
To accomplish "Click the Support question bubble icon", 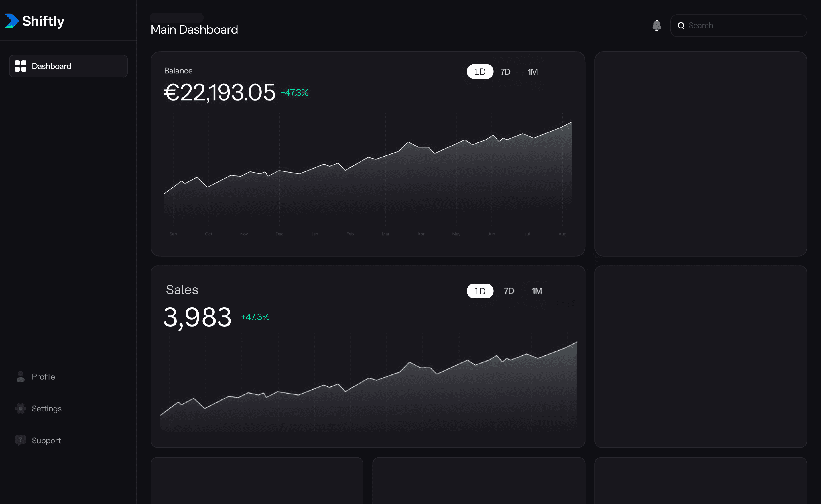I will pos(20,440).
